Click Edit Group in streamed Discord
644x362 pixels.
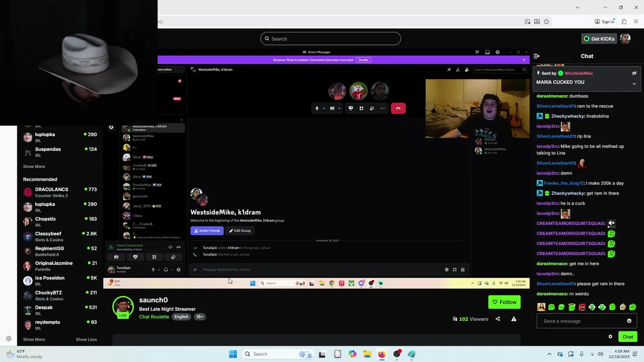(240, 231)
